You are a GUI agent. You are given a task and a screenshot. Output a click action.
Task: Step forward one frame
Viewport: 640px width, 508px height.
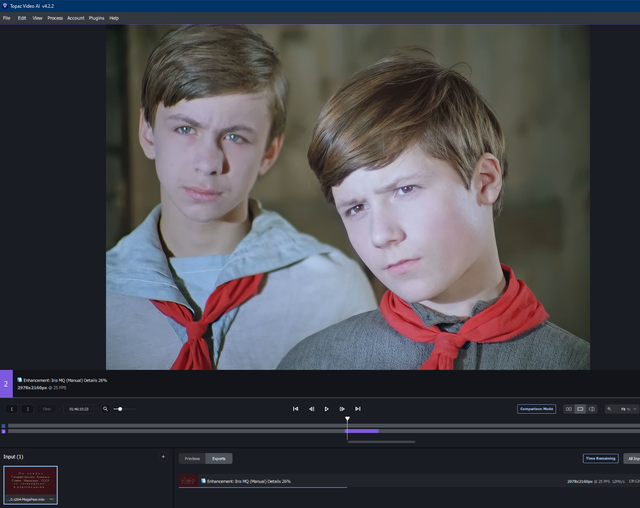[342, 409]
